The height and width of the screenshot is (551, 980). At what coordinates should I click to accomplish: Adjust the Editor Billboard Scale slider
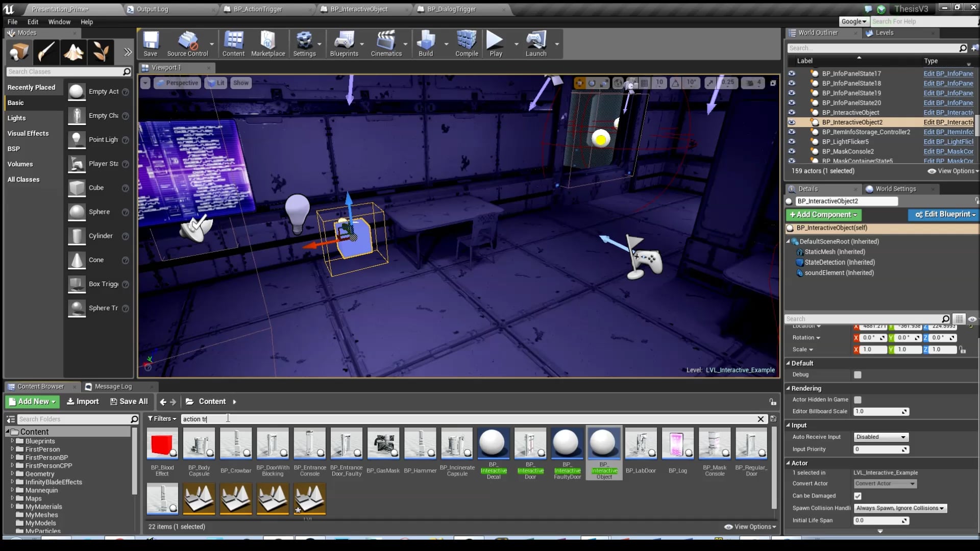point(880,411)
